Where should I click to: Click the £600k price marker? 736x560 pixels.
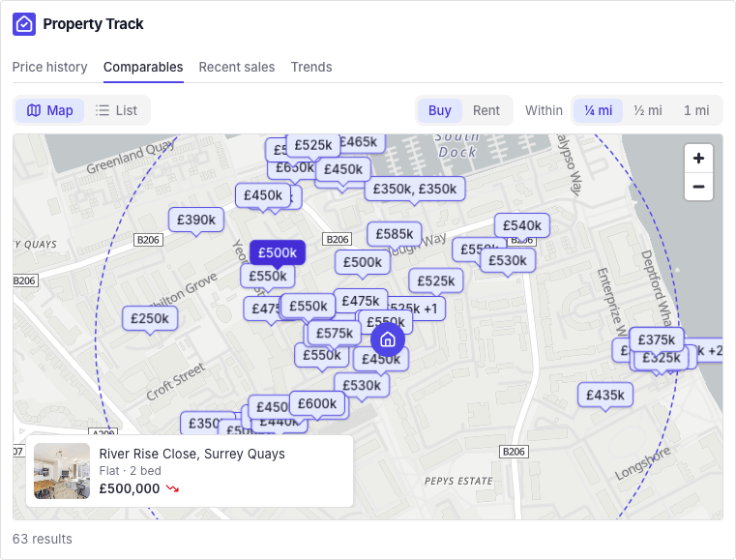[317, 403]
